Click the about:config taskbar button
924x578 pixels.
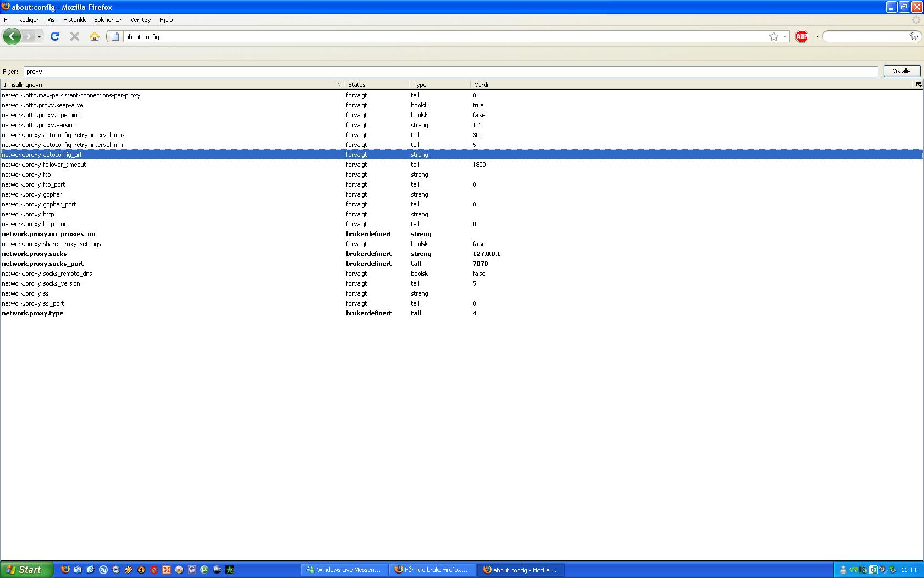(520, 570)
